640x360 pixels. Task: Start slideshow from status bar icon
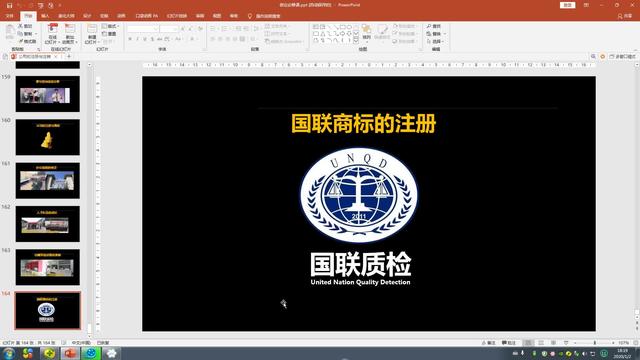pyautogui.click(x=566, y=343)
